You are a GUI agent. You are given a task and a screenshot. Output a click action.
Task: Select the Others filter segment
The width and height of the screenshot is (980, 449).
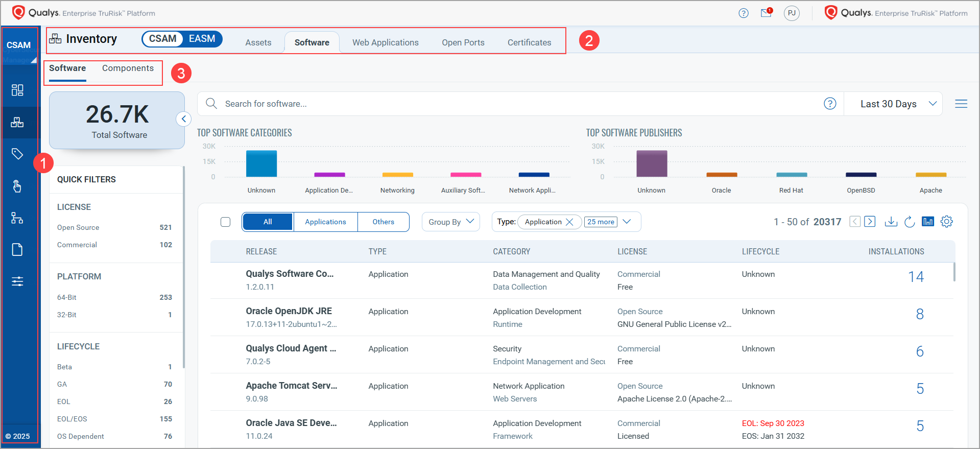click(x=383, y=222)
